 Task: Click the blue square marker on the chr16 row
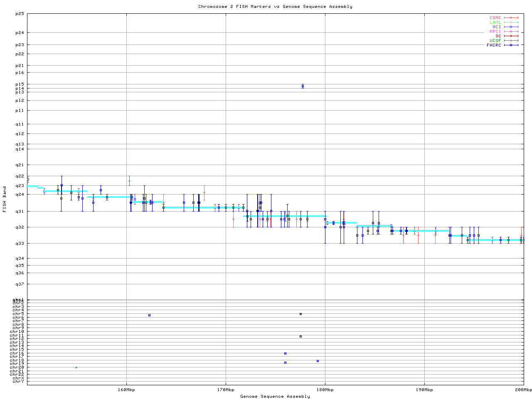click(285, 353)
